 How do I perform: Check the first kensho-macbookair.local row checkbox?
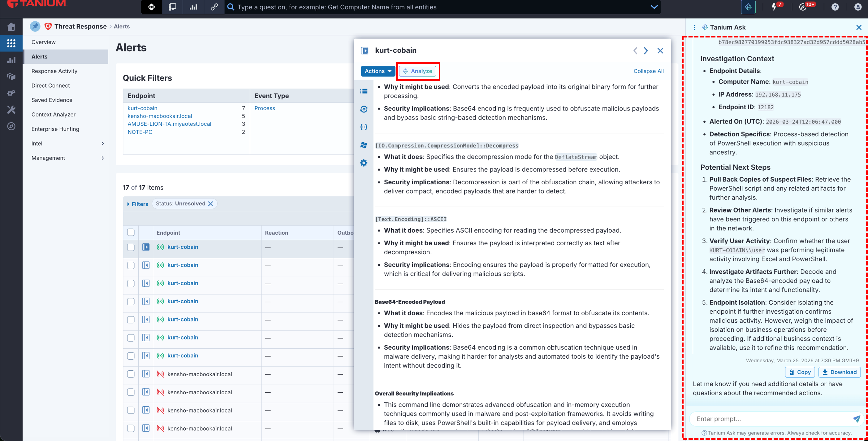(x=131, y=374)
